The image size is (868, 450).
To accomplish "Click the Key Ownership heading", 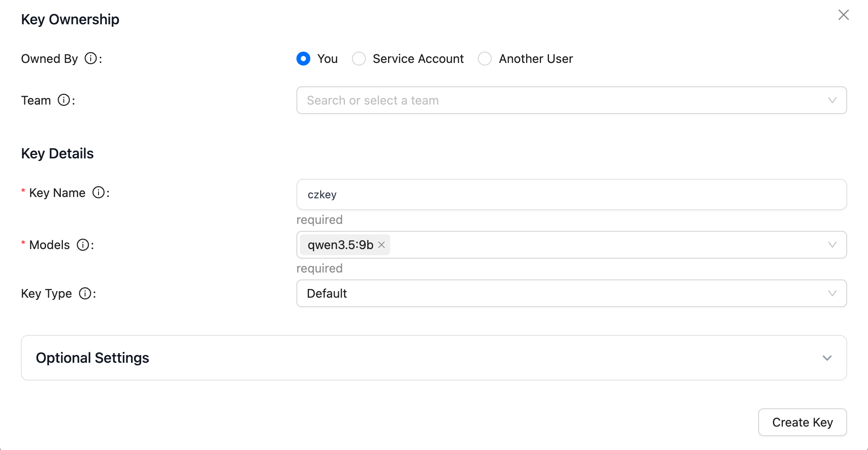I will coord(70,19).
